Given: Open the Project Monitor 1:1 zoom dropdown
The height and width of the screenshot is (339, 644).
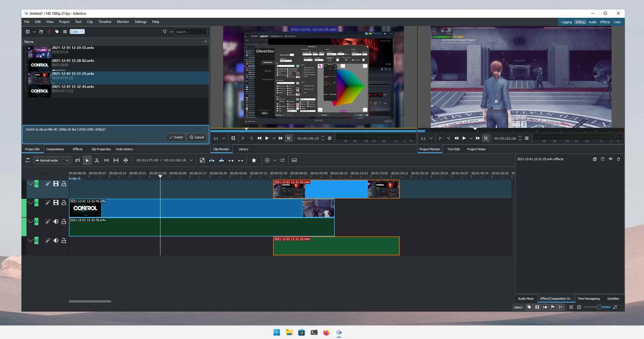Looking at the screenshot, I should click(x=427, y=138).
